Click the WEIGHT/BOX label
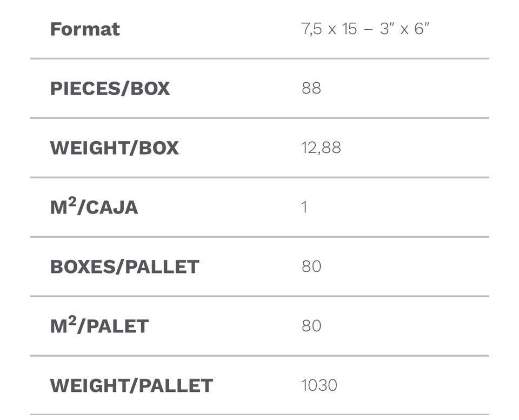The image size is (519, 420). pyautogui.click(x=114, y=148)
